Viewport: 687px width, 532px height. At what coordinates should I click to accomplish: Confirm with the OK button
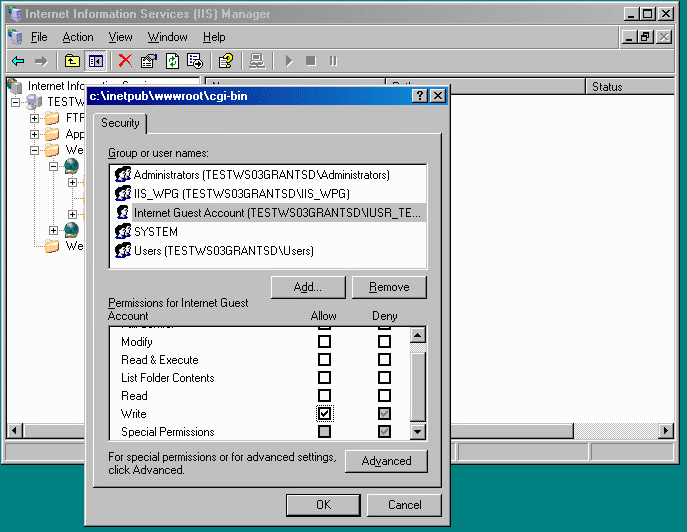[323, 505]
